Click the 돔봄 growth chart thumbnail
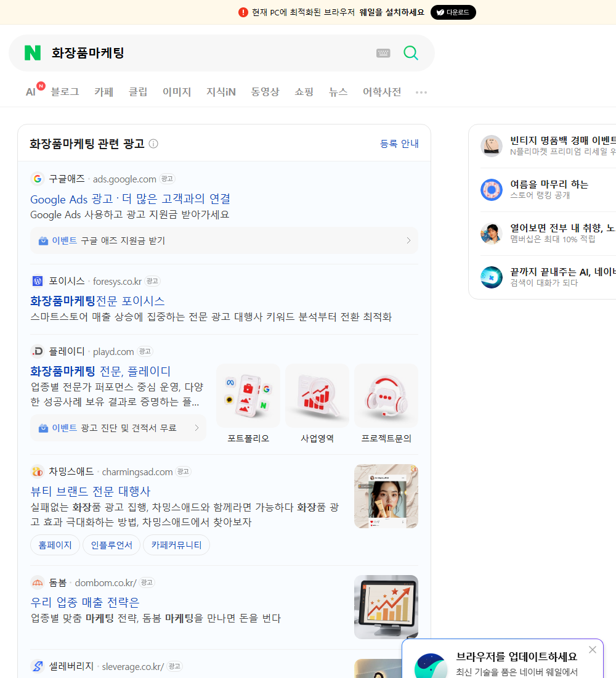 click(386, 607)
